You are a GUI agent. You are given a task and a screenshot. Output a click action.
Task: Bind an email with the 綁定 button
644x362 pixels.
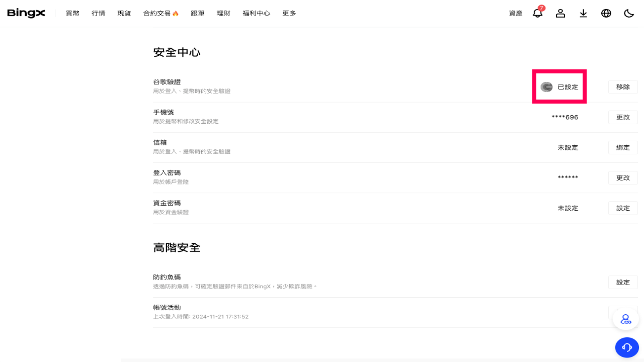click(x=623, y=147)
